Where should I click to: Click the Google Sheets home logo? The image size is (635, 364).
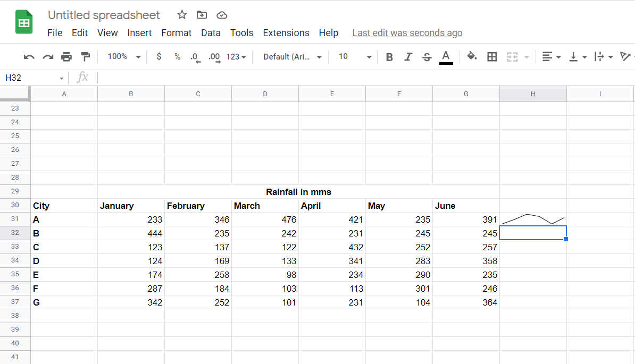[24, 22]
